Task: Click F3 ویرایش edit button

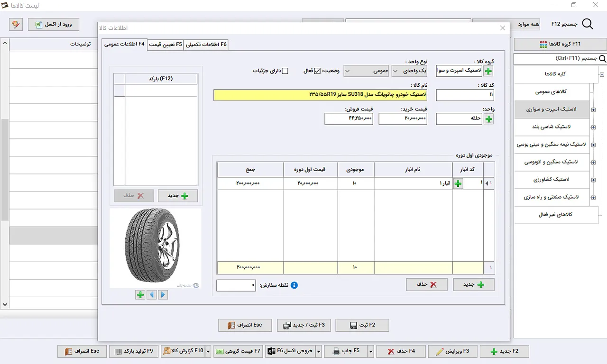Action: point(452,351)
